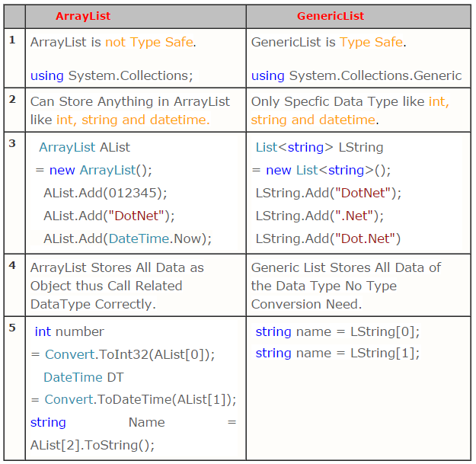Click the AList.Add(012345); code line

pyautogui.click(x=105, y=193)
